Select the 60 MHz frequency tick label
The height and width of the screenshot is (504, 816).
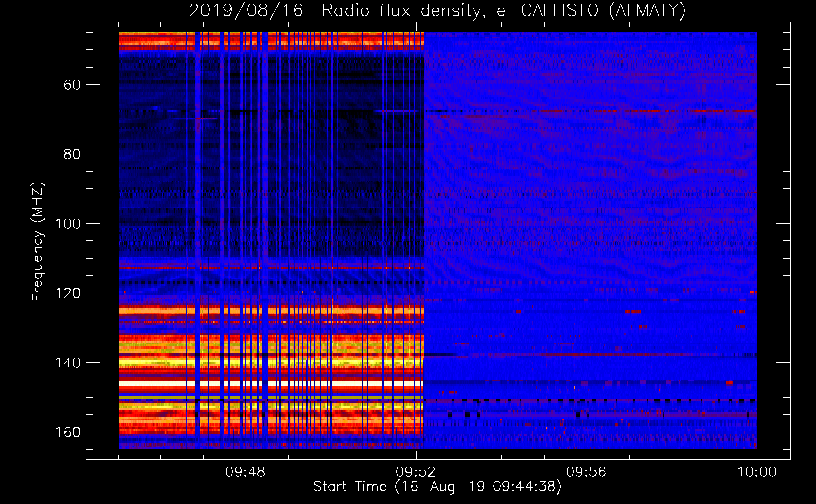[72, 85]
